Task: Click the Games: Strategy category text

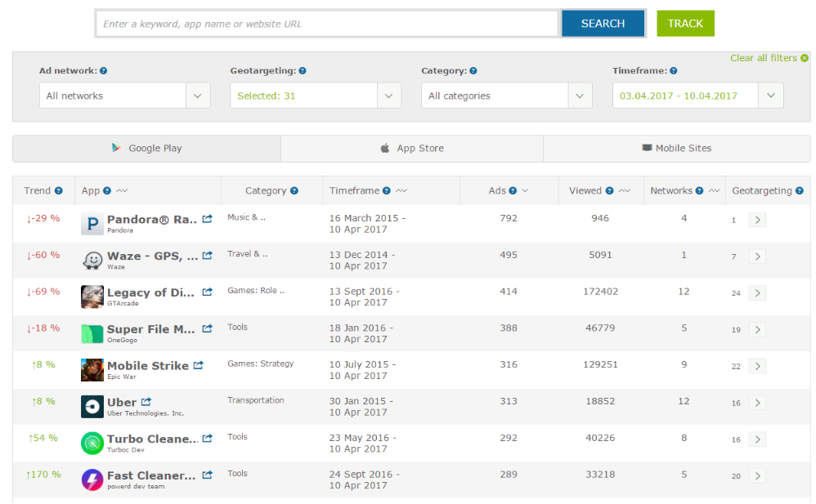Action: pyautogui.click(x=261, y=364)
